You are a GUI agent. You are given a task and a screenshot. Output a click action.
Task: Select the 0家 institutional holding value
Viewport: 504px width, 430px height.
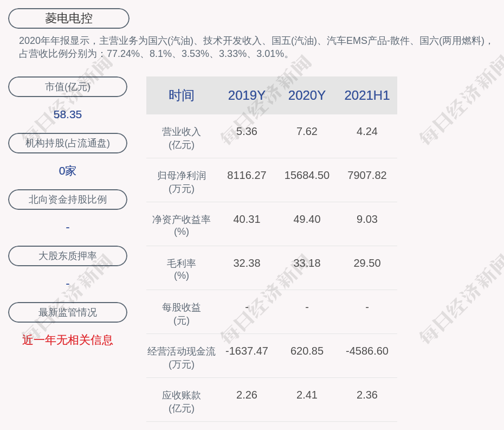68,171
